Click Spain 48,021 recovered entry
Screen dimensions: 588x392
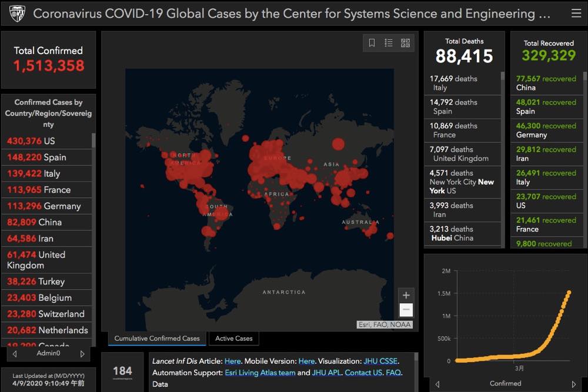pos(547,107)
